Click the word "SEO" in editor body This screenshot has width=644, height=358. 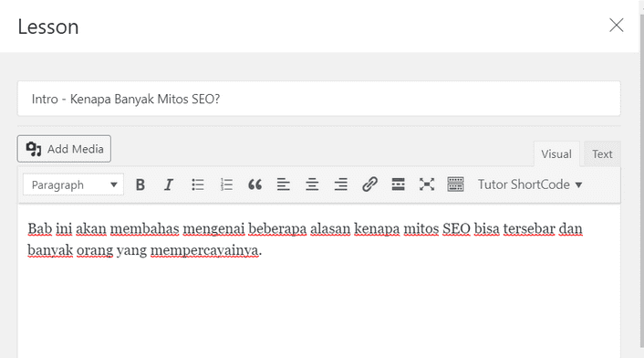[x=456, y=228]
